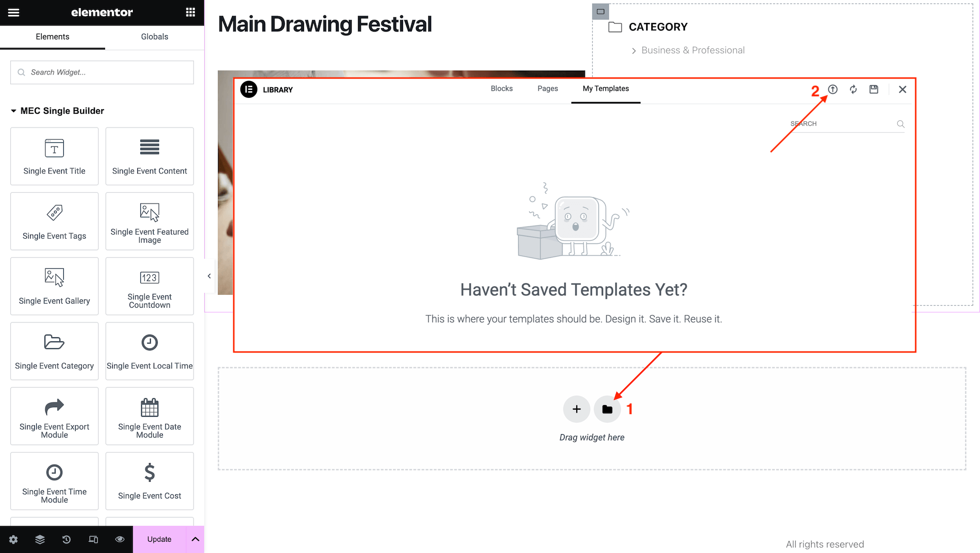Image resolution: width=980 pixels, height=553 pixels.
Task: Click the import template upload icon
Action: [x=832, y=89]
